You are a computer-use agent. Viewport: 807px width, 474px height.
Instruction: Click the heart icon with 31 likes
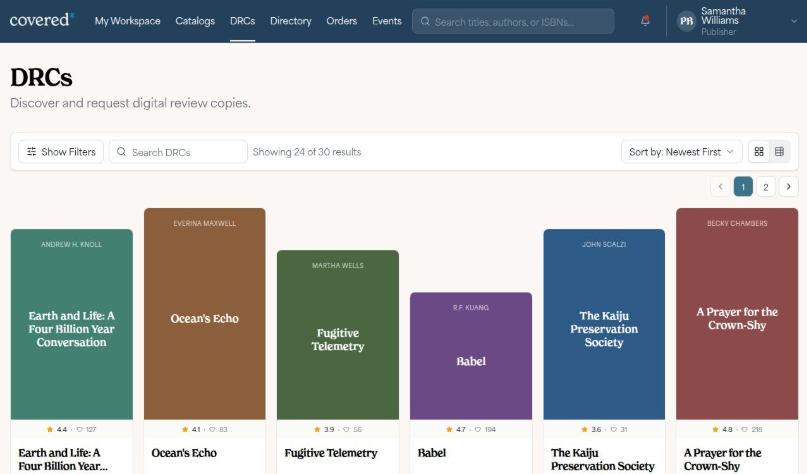click(613, 429)
